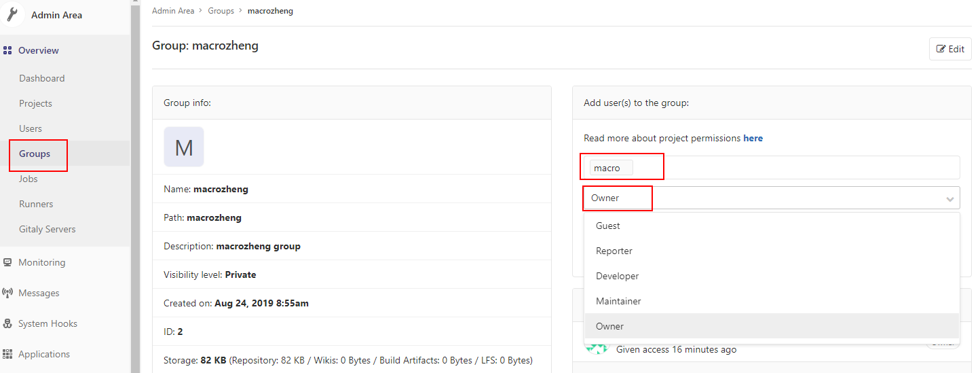Screen dimensions: 980x373
Task: Click the Messages broadcast icon
Action: click(7, 293)
